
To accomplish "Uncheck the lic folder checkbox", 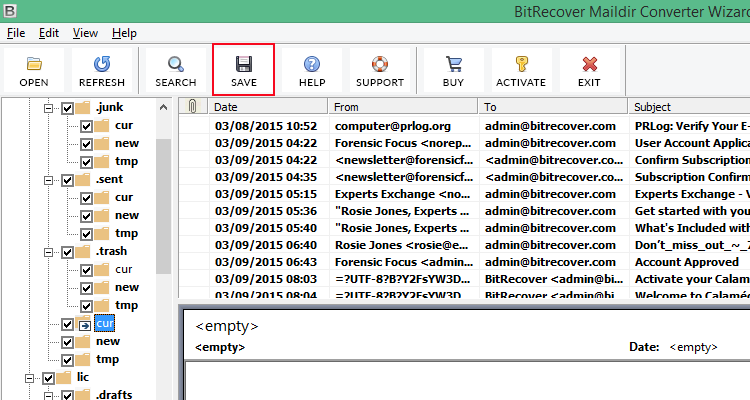I will click(48, 379).
